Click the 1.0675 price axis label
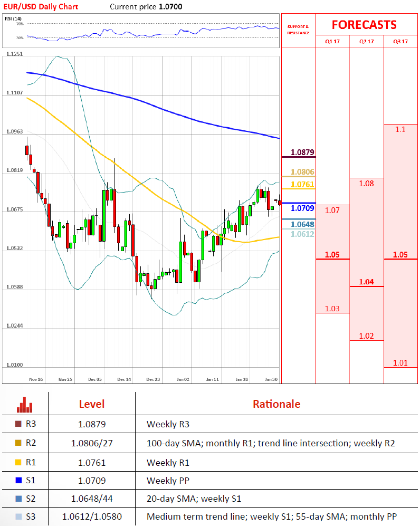The height and width of the screenshot is (526, 420). [15, 209]
